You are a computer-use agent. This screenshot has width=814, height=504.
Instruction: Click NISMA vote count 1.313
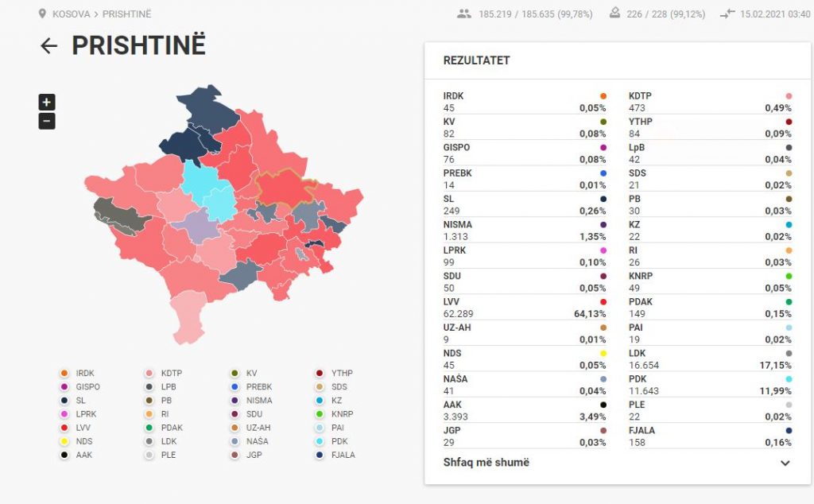[x=455, y=237]
